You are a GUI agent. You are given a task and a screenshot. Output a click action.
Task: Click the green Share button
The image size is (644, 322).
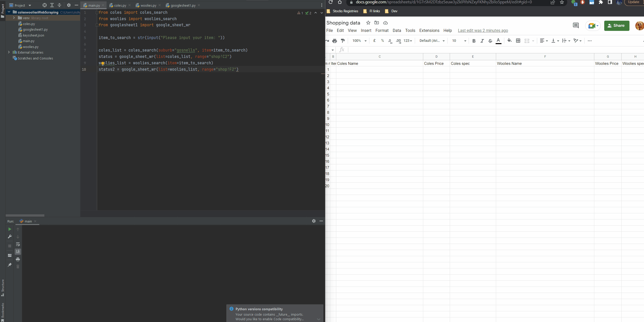pos(616,26)
